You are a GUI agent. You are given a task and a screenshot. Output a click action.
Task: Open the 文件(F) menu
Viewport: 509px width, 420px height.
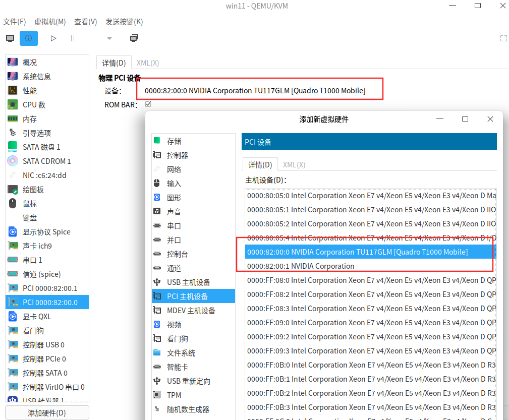[x=15, y=22]
